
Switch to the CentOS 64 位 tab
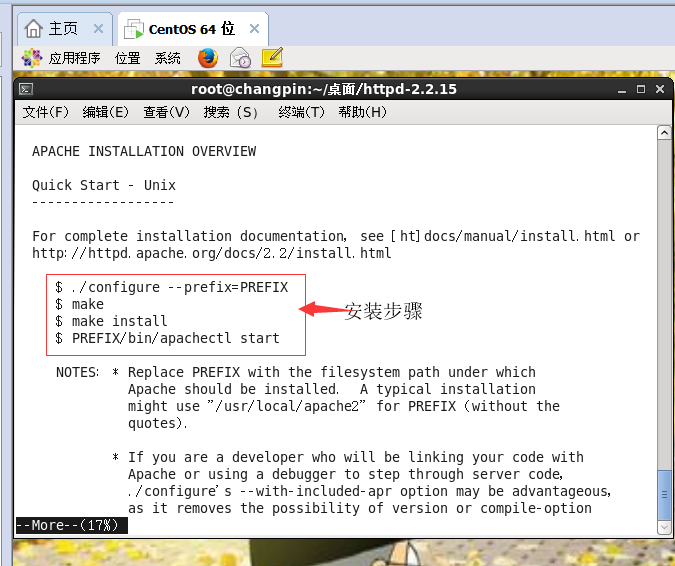click(x=192, y=29)
